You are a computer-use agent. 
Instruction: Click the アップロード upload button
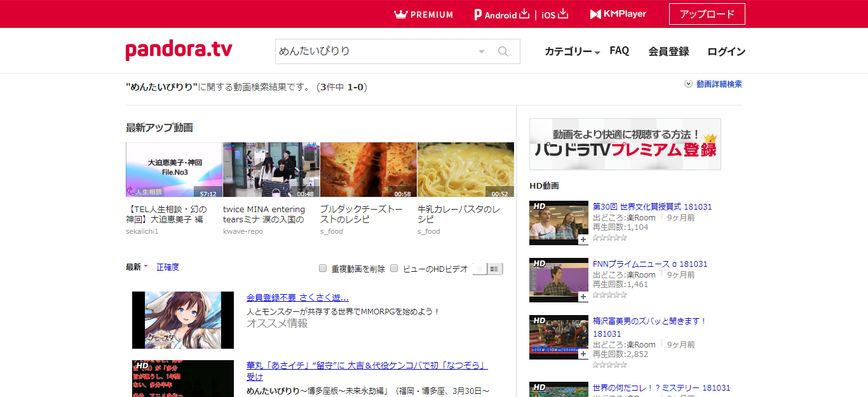click(x=707, y=14)
